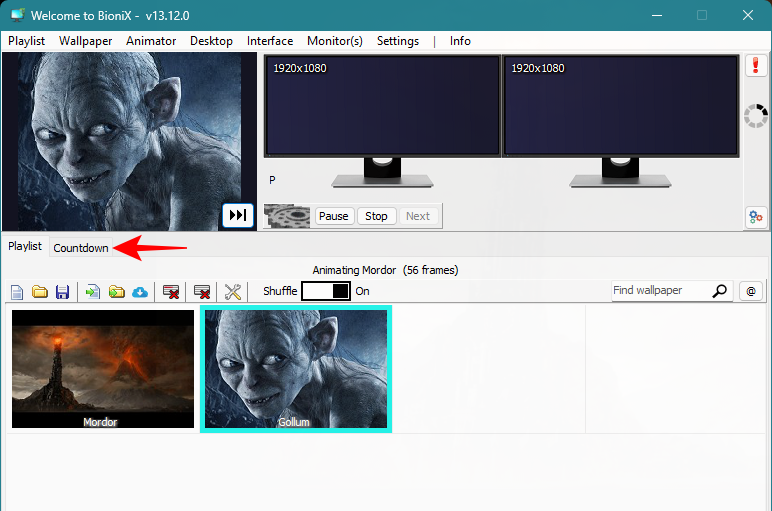The height and width of the screenshot is (511, 772).
Task: Open the gears settings icon at right
Action: click(x=755, y=217)
